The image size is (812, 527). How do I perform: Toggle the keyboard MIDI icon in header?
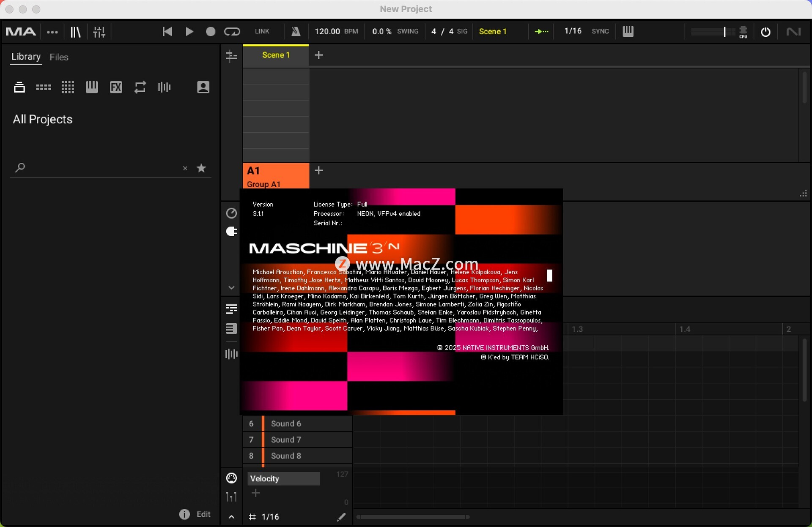pyautogui.click(x=628, y=31)
